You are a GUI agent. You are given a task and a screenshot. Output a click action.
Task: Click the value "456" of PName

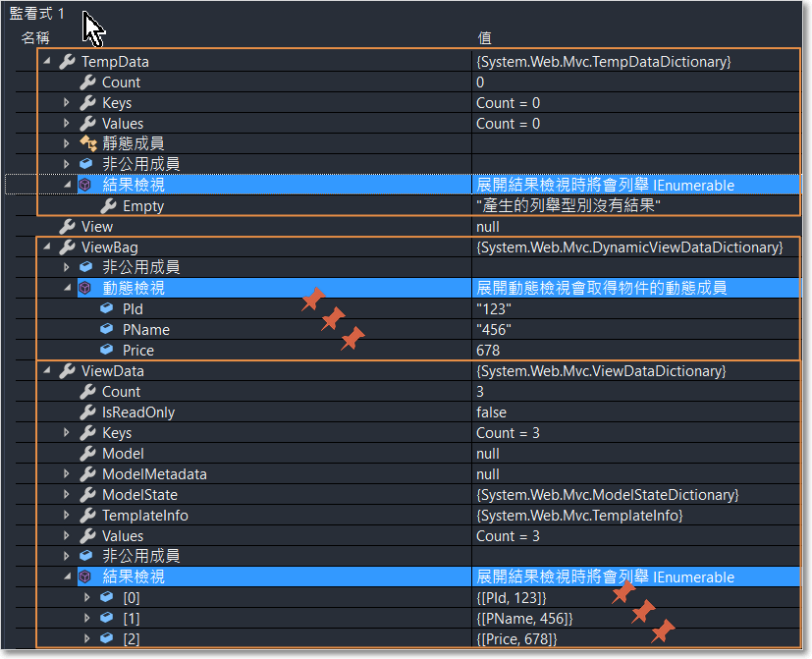(x=494, y=330)
